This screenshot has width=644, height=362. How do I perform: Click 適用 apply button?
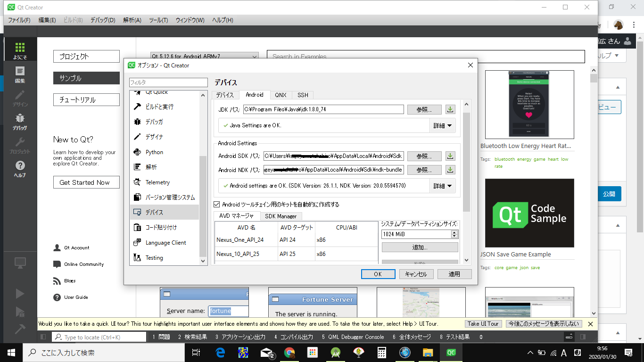point(454,274)
